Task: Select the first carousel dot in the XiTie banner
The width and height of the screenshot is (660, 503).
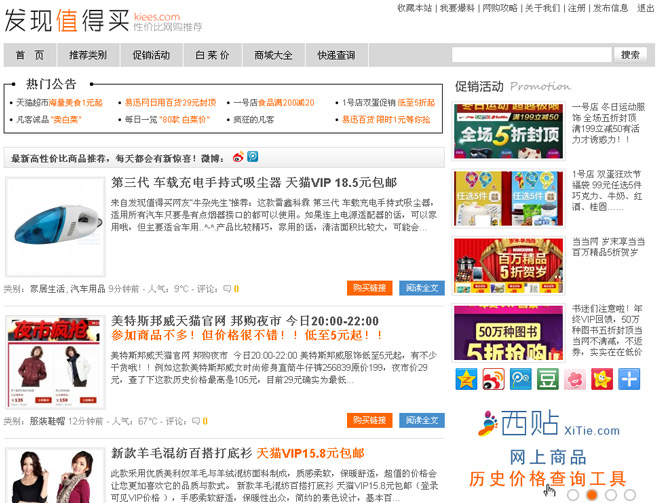Action: [x=573, y=494]
